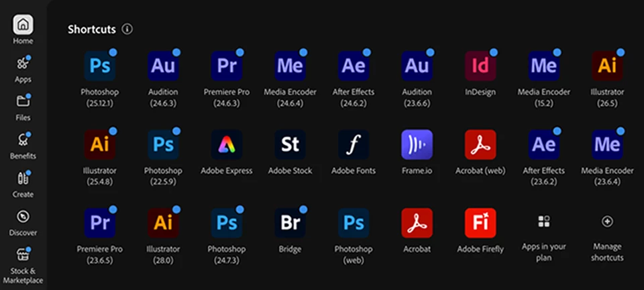
Task: Open the Adobe Stock shortcut
Action: coord(290,144)
